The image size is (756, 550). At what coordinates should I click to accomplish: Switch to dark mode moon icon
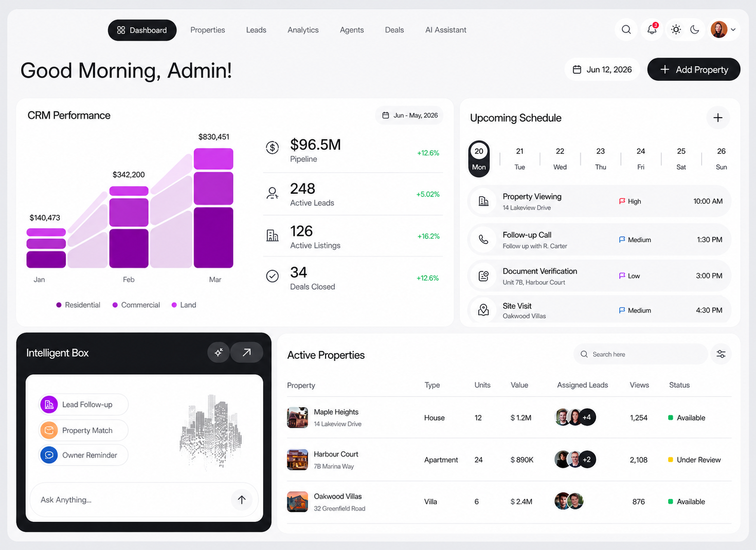pos(694,30)
